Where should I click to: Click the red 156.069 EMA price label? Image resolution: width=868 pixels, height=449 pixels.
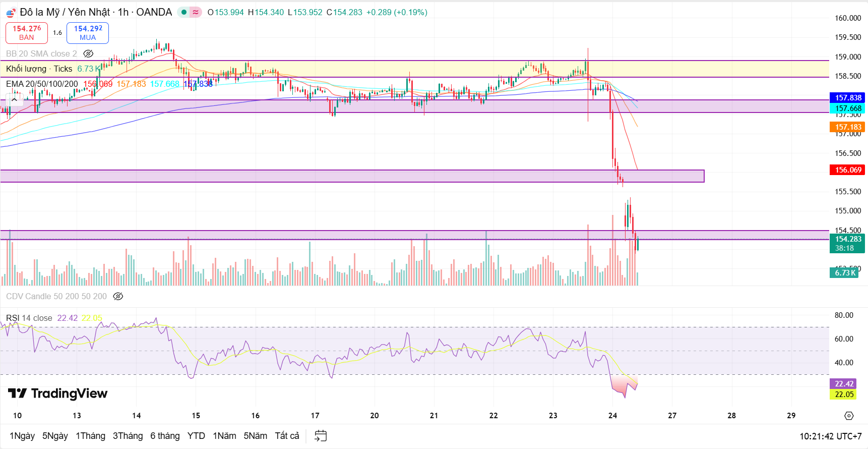tap(847, 170)
